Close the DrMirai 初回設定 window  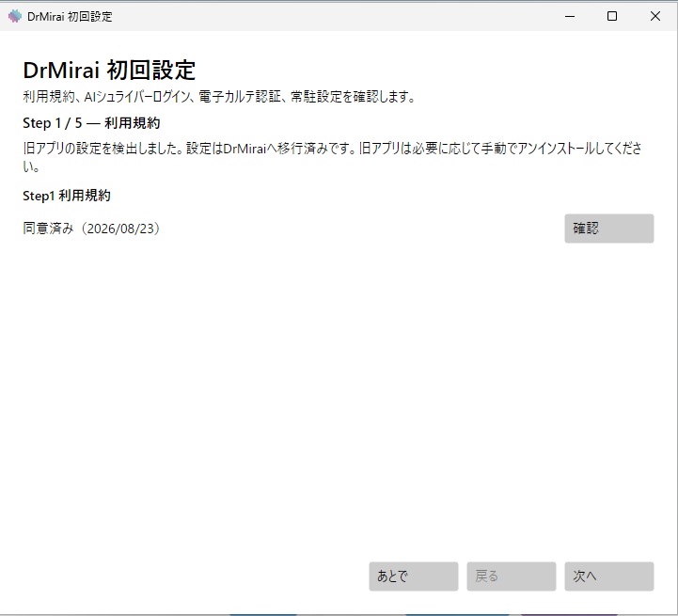pos(655,16)
